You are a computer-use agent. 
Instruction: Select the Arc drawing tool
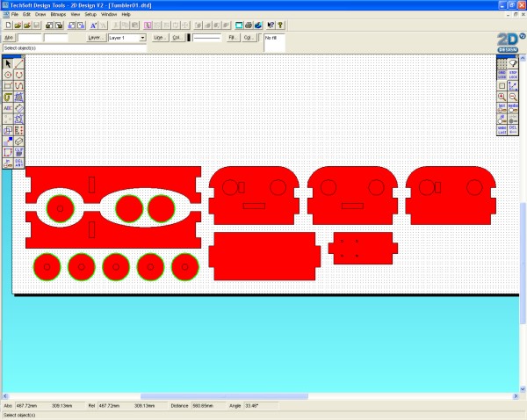click(18, 75)
